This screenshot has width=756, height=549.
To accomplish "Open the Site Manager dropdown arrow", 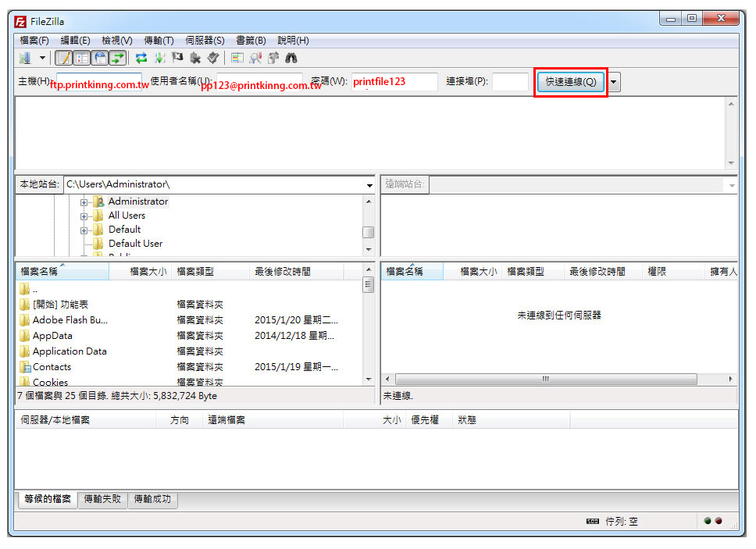I will coord(42,59).
